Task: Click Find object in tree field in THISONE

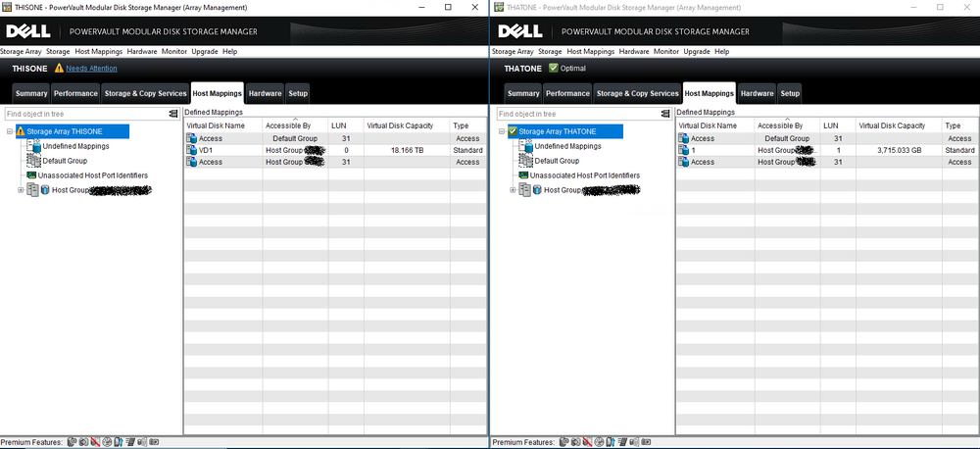Action: pos(86,114)
